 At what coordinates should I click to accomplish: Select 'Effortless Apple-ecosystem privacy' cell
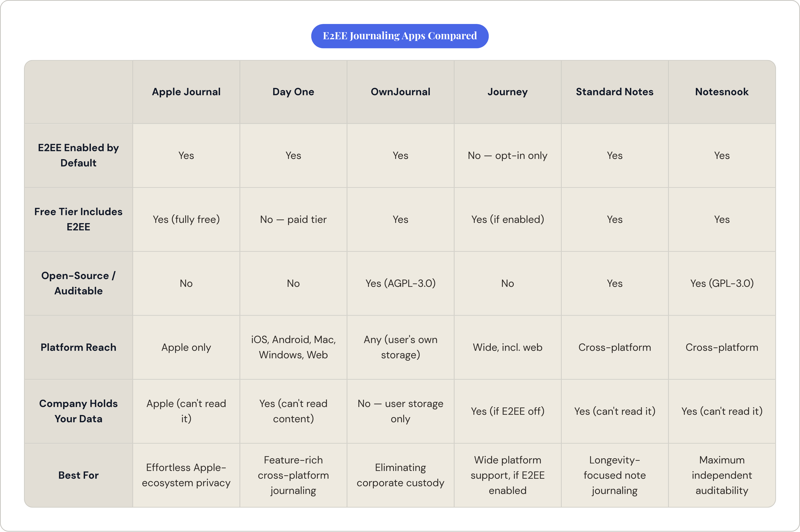pyautogui.click(x=186, y=475)
